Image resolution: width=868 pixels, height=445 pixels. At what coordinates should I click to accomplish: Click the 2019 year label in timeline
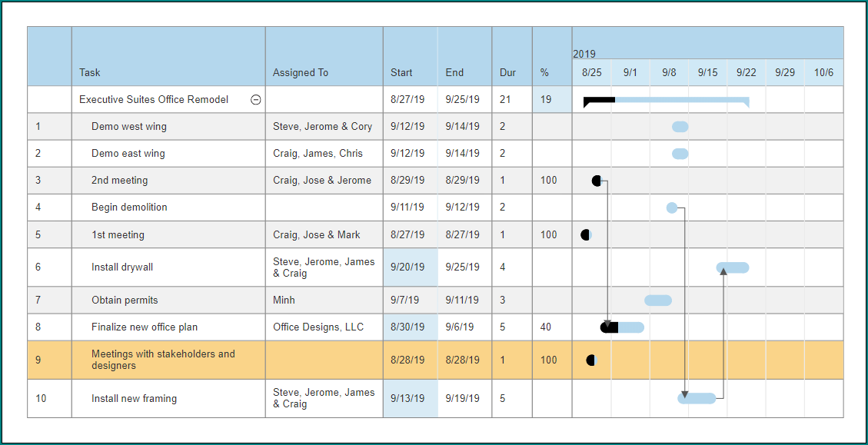[x=584, y=55]
